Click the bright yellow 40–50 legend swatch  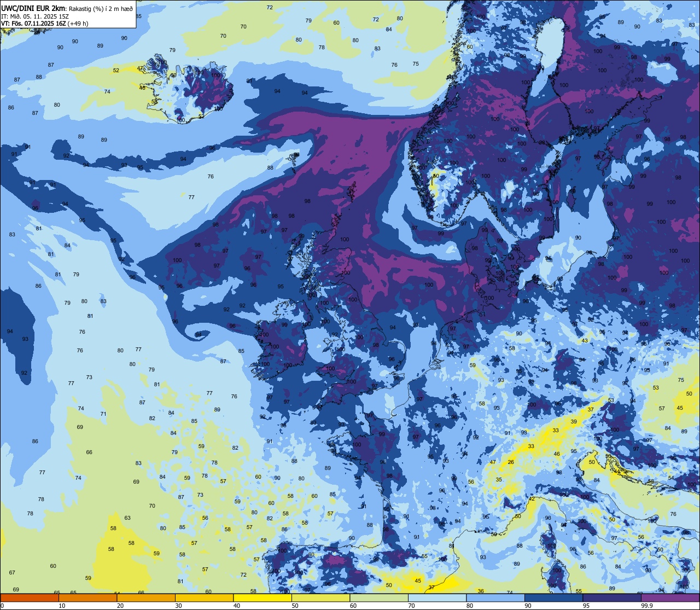tap(262, 598)
